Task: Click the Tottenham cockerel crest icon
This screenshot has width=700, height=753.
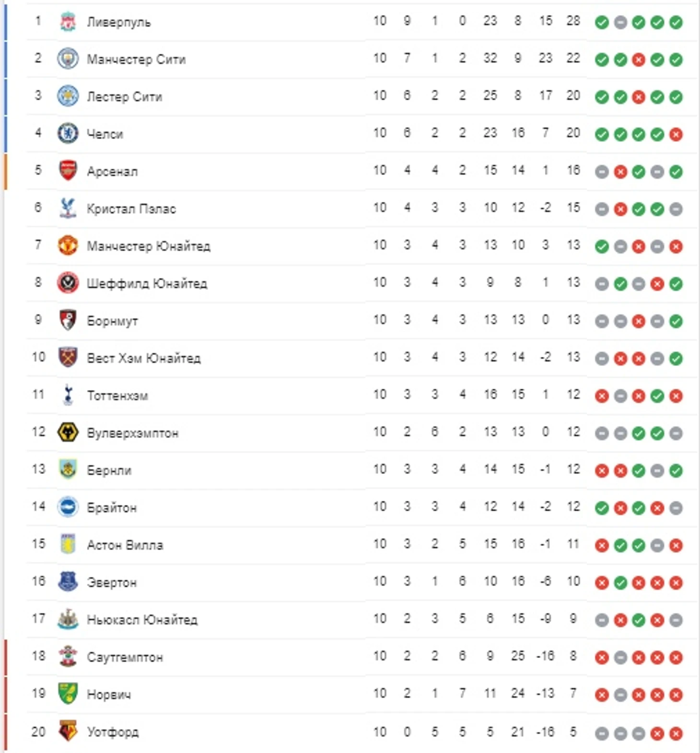Action: (x=68, y=395)
